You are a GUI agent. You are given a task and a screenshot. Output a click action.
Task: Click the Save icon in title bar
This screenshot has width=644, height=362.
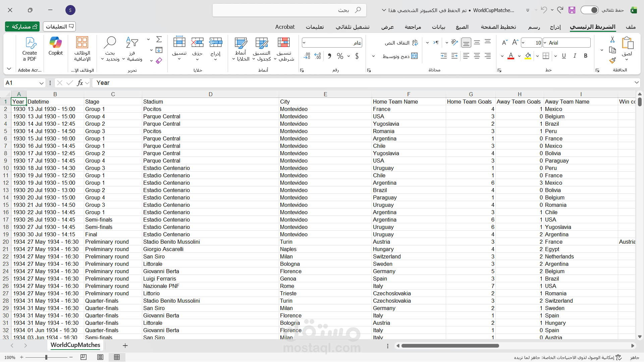(572, 10)
